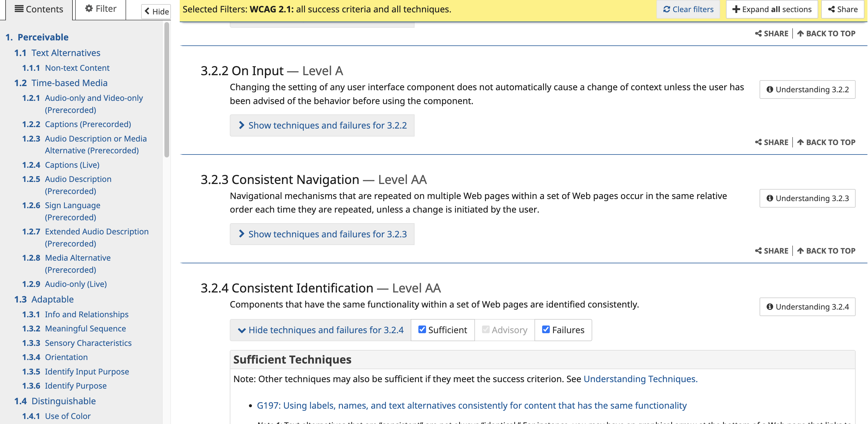Select the Contents tab
The image size is (868, 424).
(39, 9)
